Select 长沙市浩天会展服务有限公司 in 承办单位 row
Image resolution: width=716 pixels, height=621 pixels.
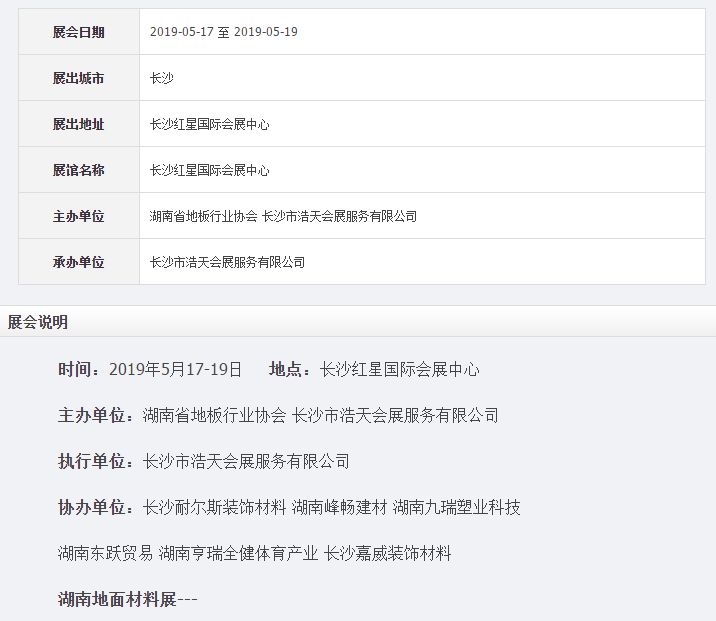point(227,262)
